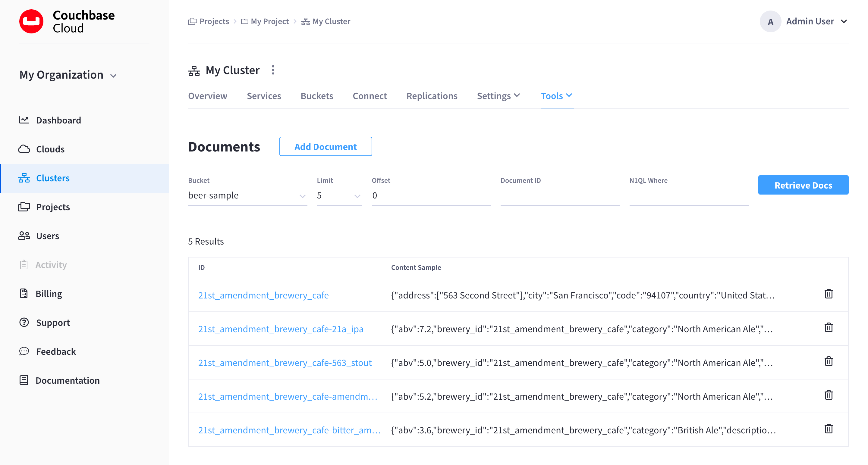
Task: Click the folder icon in Projects breadcrumb
Action: click(x=192, y=22)
